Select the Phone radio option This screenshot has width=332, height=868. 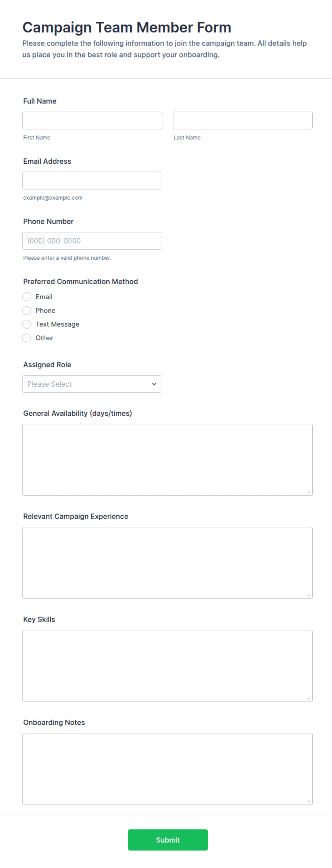[x=27, y=311]
